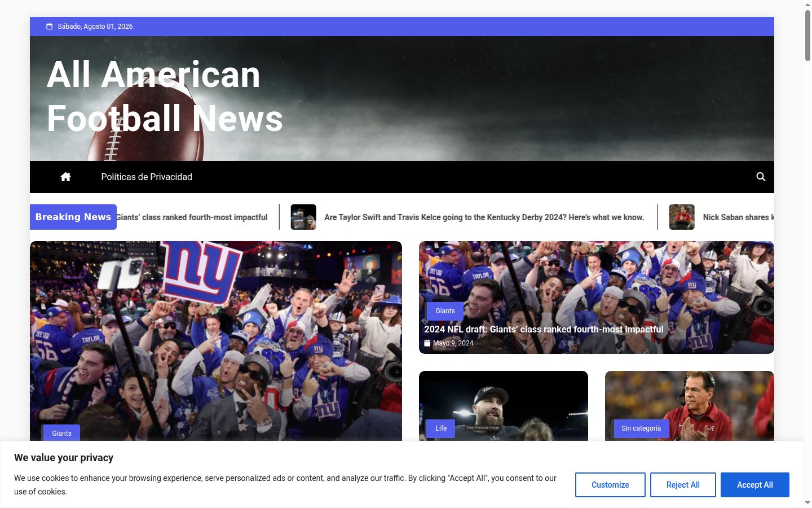This screenshot has width=812, height=508.
Task: Select the Sin categoría tag
Action: pyautogui.click(x=641, y=428)
